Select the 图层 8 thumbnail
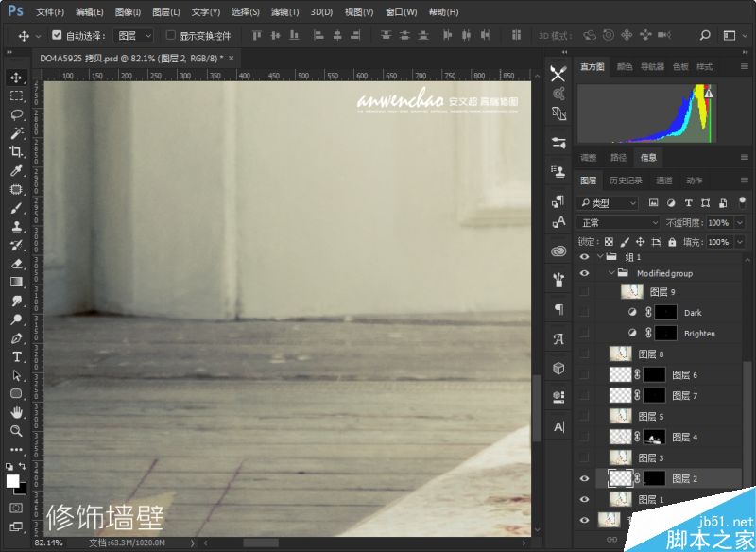This screenshot has height=552, width=756. (x=620, y=354)
